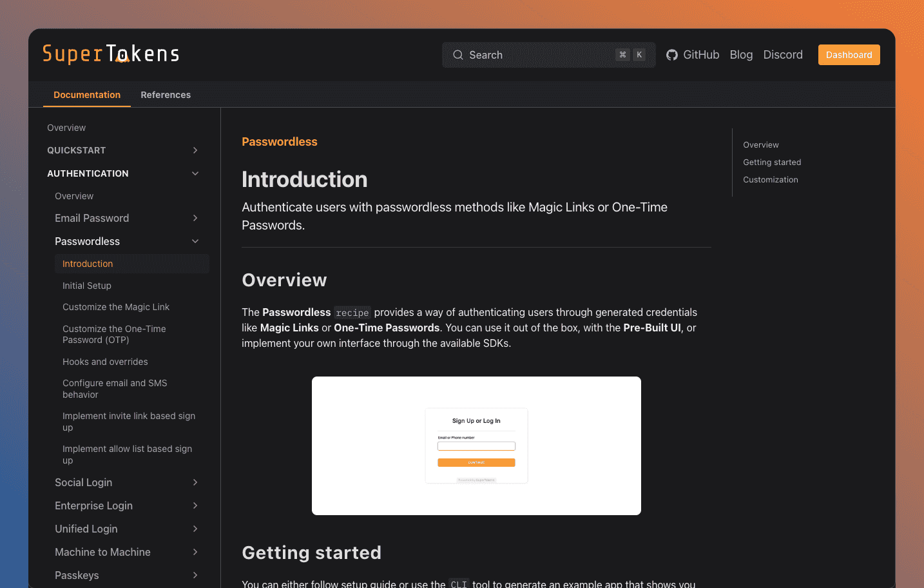Click the SuperTokens logo
Viewport: 924px width, 588px height.
pos(111,54)
